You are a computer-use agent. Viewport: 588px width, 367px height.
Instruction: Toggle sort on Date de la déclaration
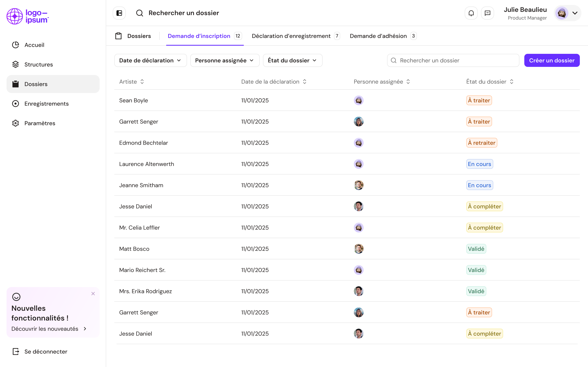click(304, 82)
